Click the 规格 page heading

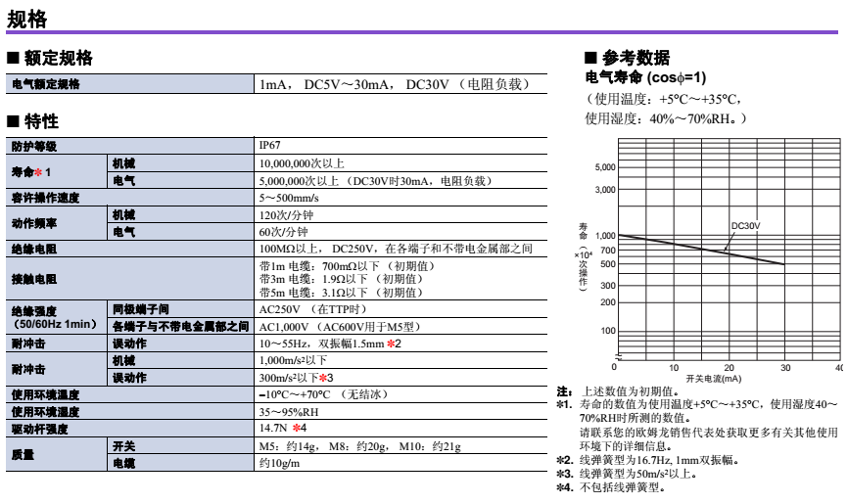pos(25,17)
